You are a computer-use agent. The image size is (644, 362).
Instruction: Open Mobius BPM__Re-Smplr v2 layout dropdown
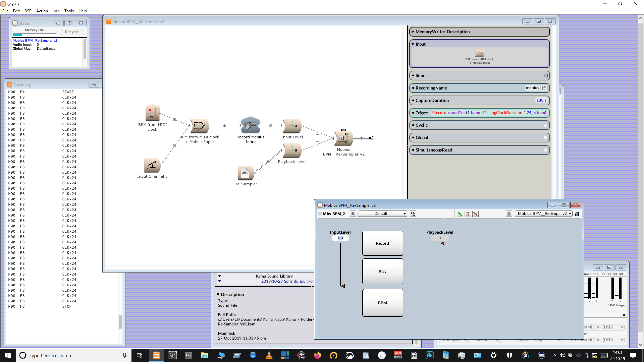click(x=544, y=214)
